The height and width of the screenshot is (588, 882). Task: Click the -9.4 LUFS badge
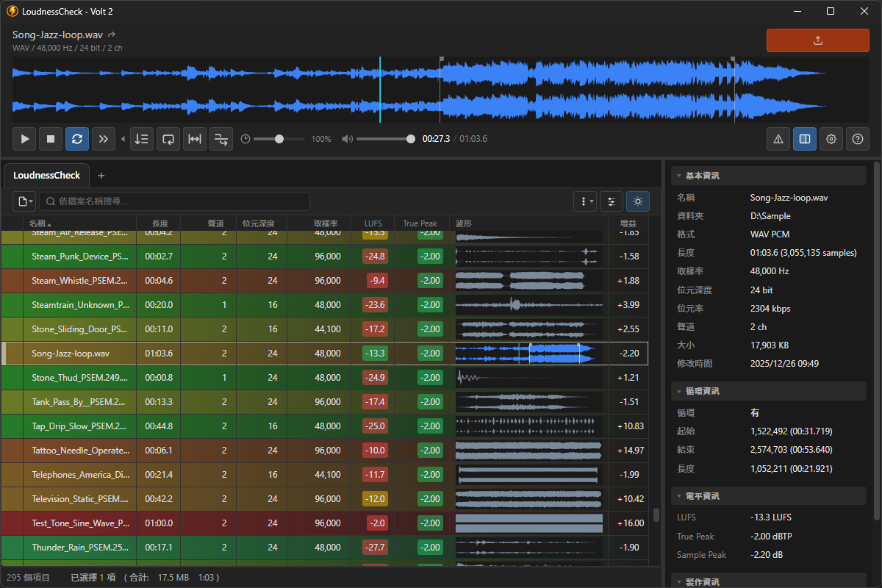point(377,281)
